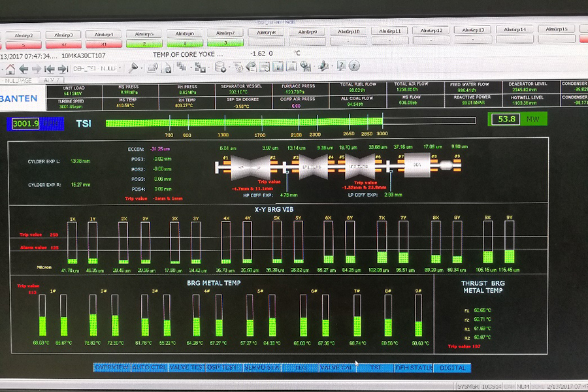Click the 3001.9 turbine speed readout field
The height and width of the screenshot is (392, 588).
click(26, 123)
